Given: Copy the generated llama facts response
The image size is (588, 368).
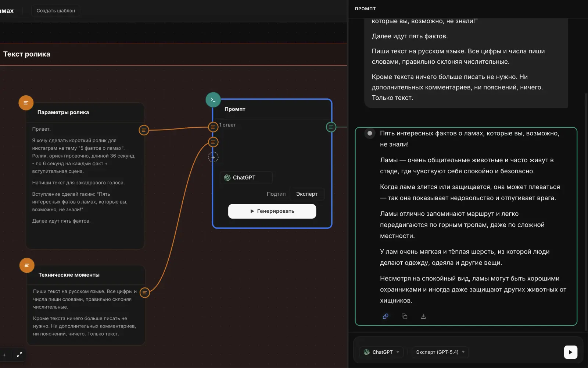Looking at the screenshot, I should [404, 316].
